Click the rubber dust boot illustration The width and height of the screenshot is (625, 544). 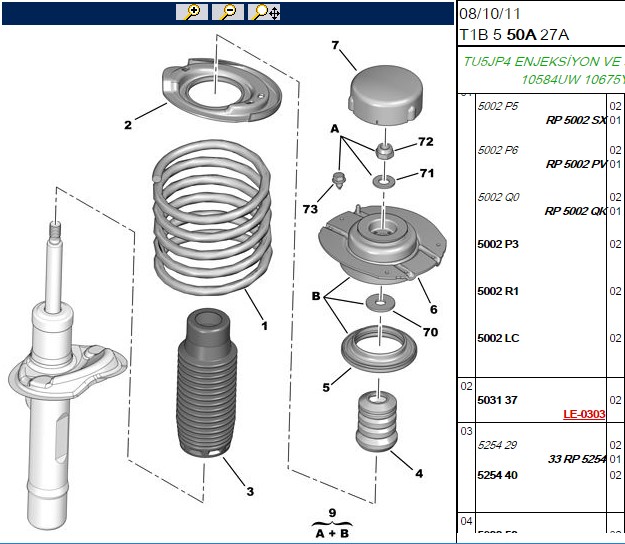[x=206, y=383]
